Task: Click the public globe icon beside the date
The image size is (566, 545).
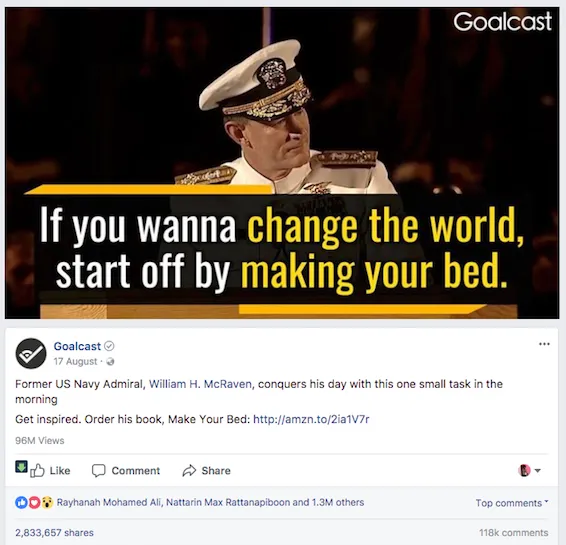Action: tap(110, 361)
